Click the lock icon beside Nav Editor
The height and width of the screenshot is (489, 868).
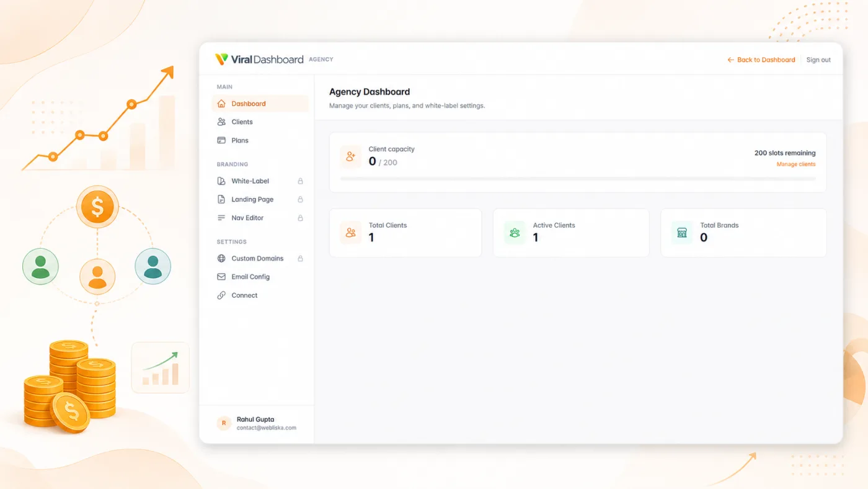pos(301,218)
